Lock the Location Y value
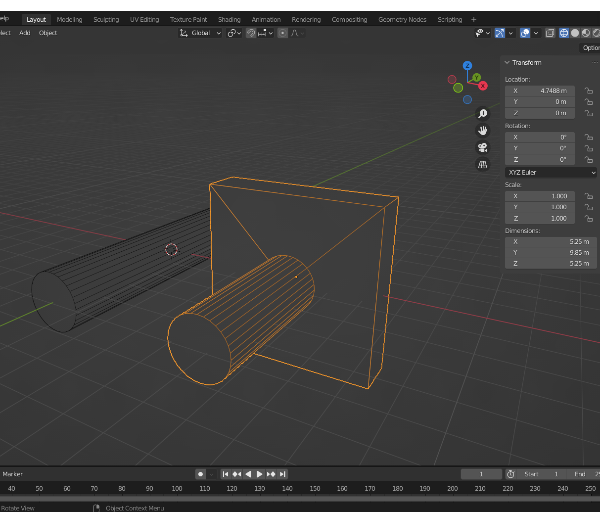600x512 pixels. pyautogui.click(x=589, y=102)
